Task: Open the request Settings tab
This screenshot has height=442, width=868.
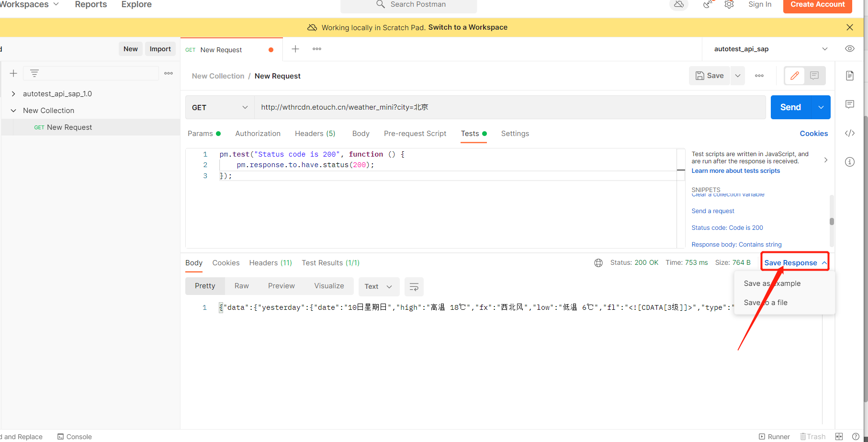Action: click(515, 134)
